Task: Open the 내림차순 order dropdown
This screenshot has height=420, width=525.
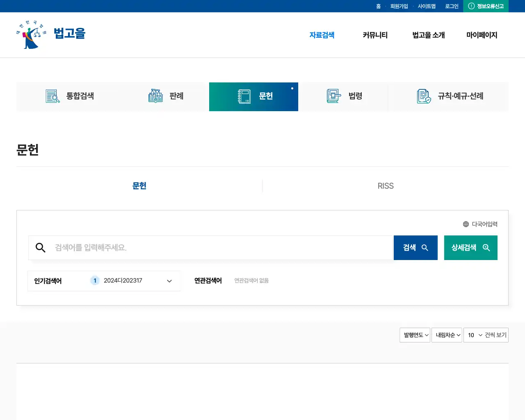Action: pos(447,335)
